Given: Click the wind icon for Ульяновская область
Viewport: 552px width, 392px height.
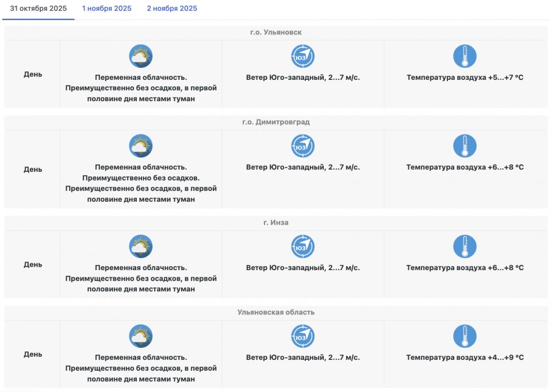Looking at the screenshot, I should pyautogui.click(x=302, y=336).
